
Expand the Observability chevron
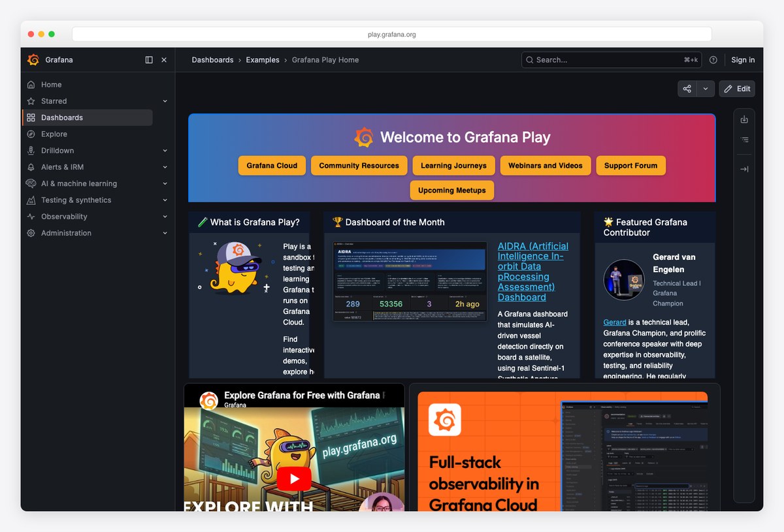click(x=165, y=217)
